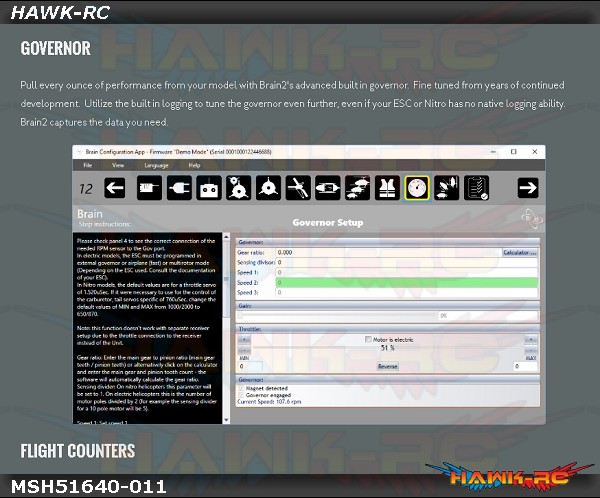The width and height of the screenshot is (600, 498).
Task: Open the checklist clipboard final step
Action: click(x=476, y=188)
